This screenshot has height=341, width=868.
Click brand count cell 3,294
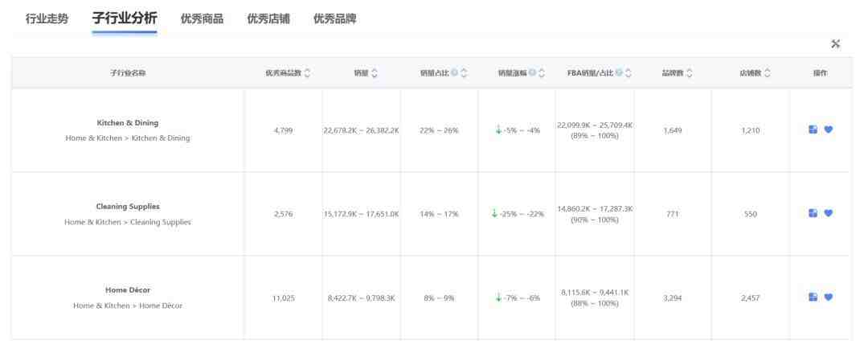coord(673,298)
